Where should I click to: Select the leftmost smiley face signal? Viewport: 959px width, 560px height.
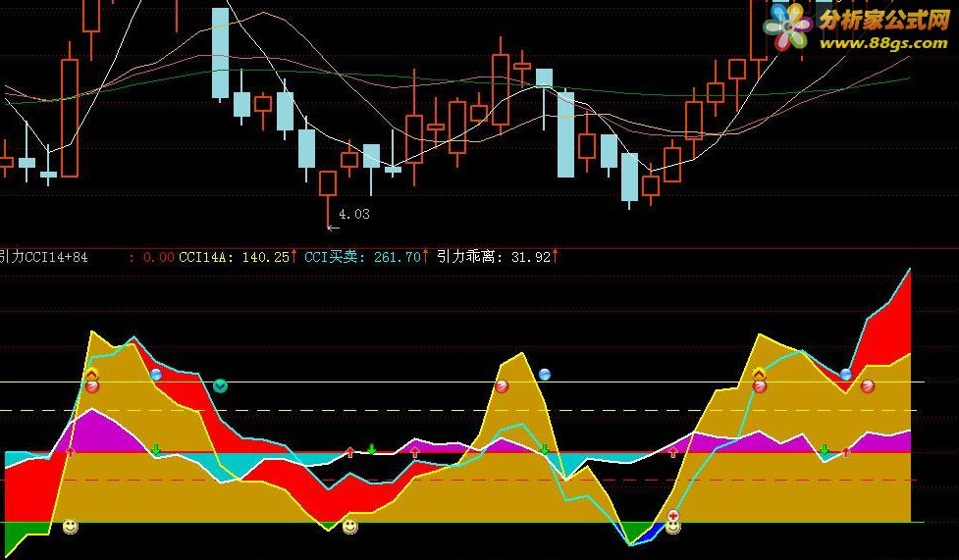pos(71,526)
